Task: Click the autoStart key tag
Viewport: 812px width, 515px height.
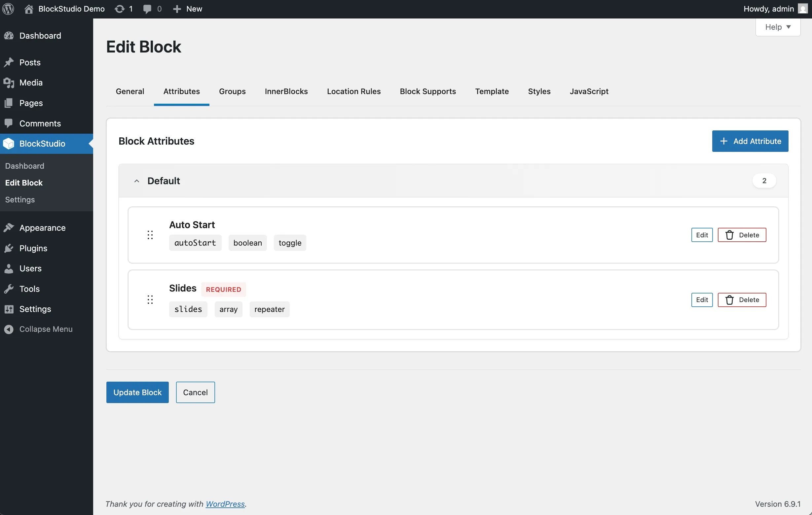Action: coord(195,243)
